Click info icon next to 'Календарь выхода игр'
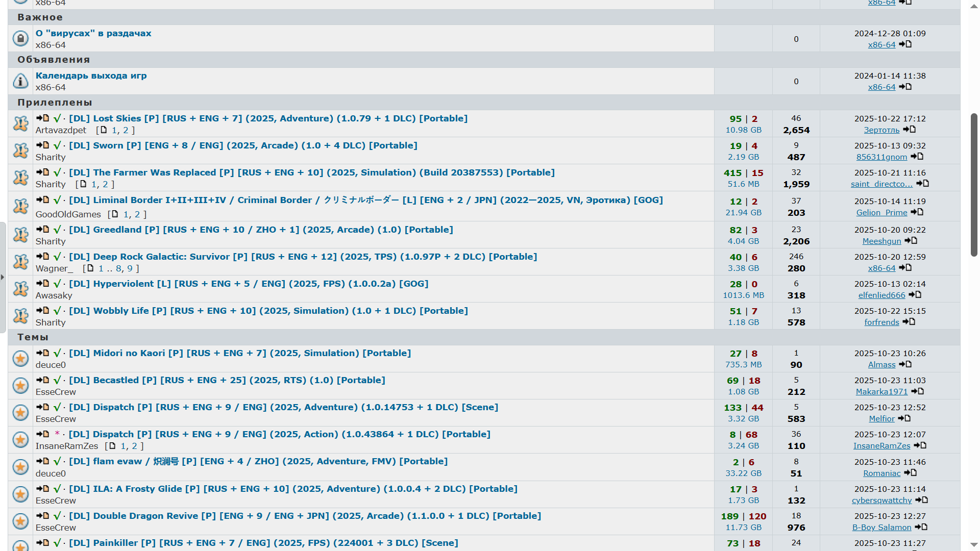 pos(20,81)
